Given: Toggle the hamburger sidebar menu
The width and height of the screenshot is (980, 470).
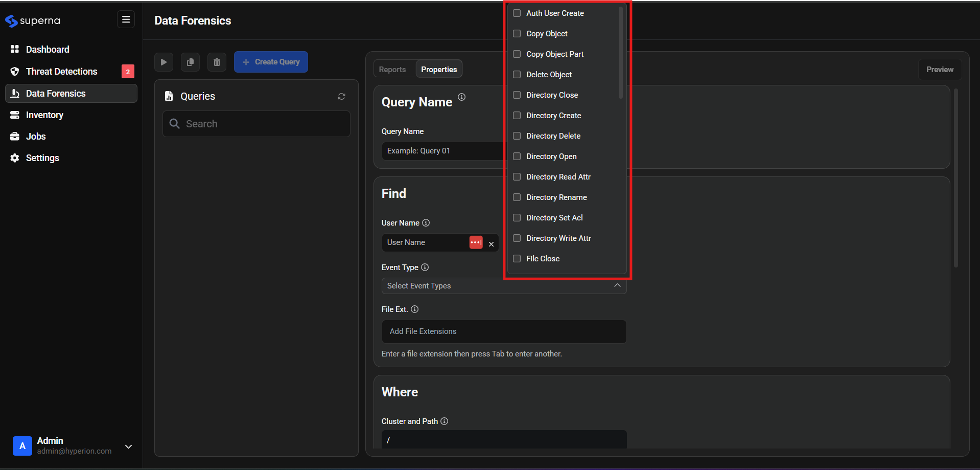Looking at the screenshot, I should click(126, 19).
